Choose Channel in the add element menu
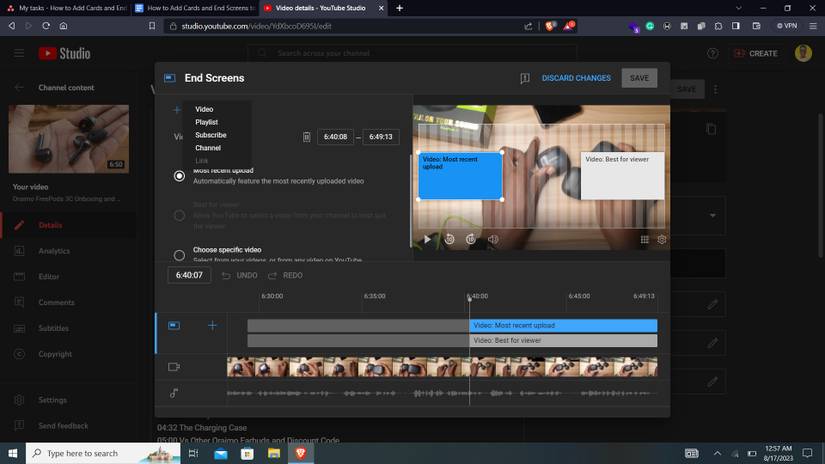 pos(208,148)
